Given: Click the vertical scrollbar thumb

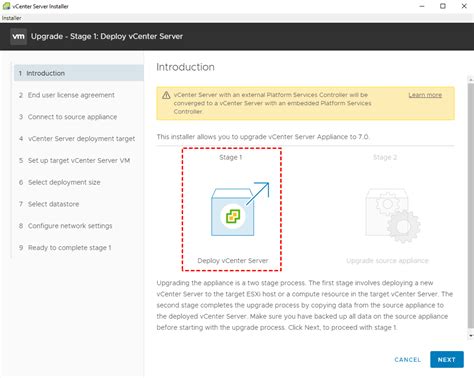Looking at the screenshot, I should (471, 205).
